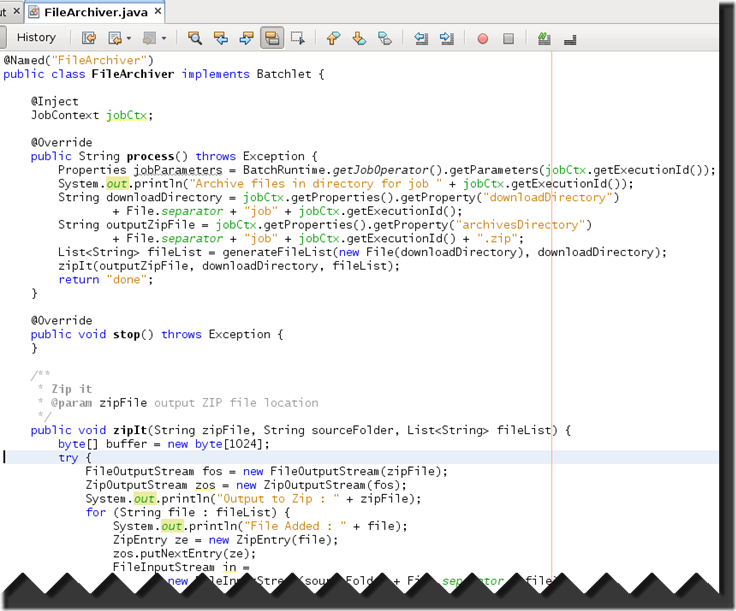Shift the line left
Viewport: 736px width, 611px height.
pyautogui.click(x=421, y=38)
